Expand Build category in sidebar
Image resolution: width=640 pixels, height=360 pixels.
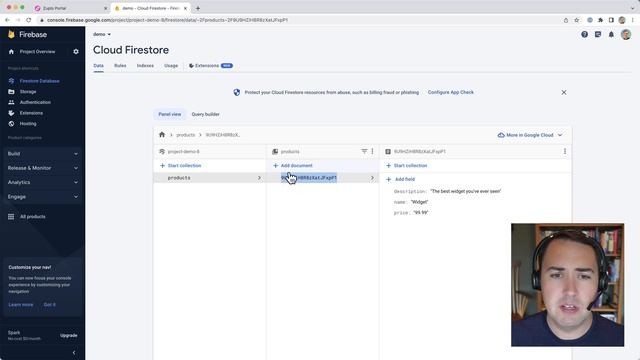42,154
